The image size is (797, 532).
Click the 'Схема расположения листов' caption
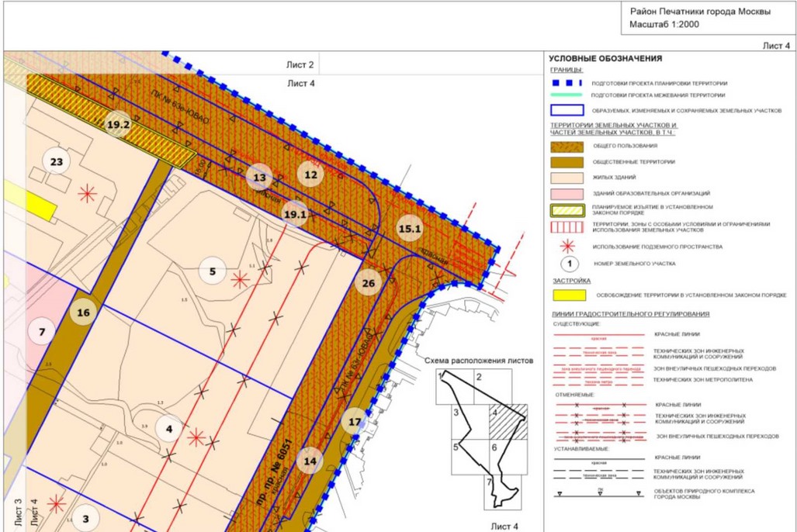[479, 361]
